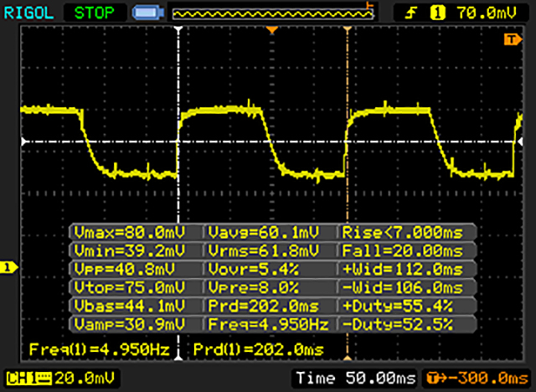Click the Vpre=8.0% measurement
Screen dimensions: 536x392
[253, 287]
